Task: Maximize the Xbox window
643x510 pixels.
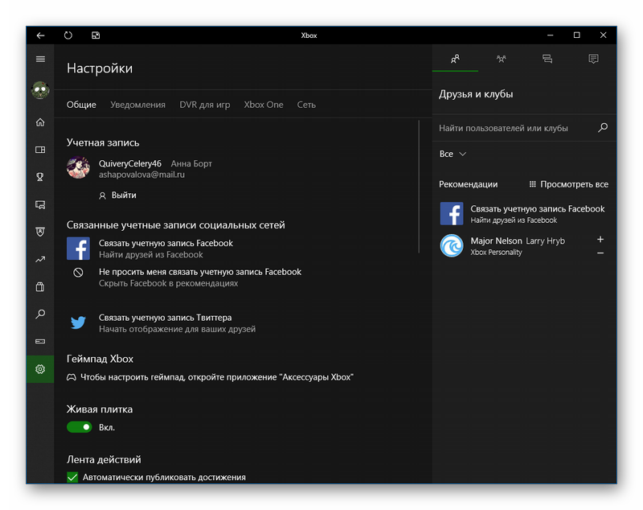Action: coord(577,35)
